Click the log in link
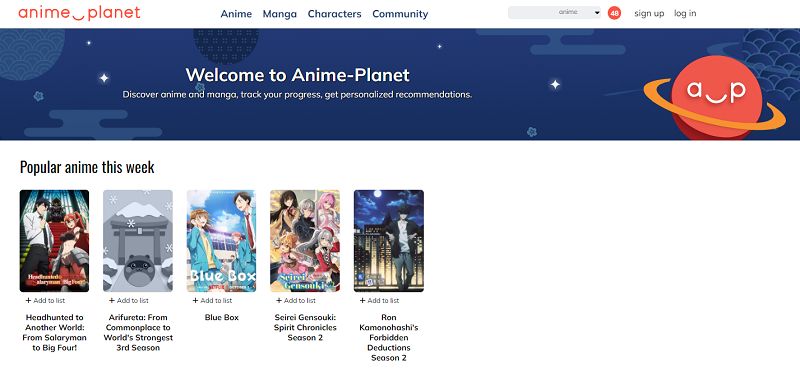The width and height of the screenshot is (800, 370). click(x=685, y=13)
